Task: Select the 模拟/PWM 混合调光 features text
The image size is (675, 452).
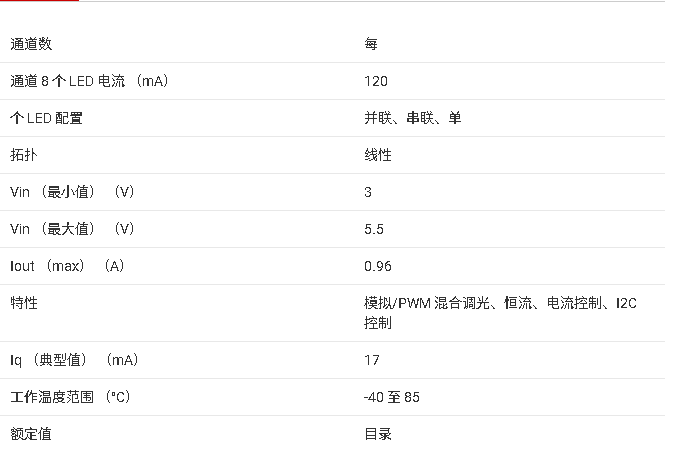Action: 427,303
